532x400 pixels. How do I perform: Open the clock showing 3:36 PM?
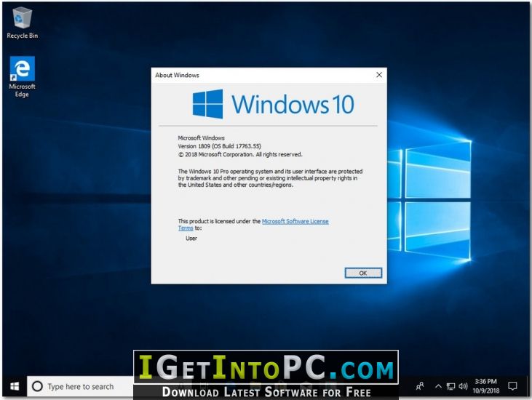[x=485, y=382]
